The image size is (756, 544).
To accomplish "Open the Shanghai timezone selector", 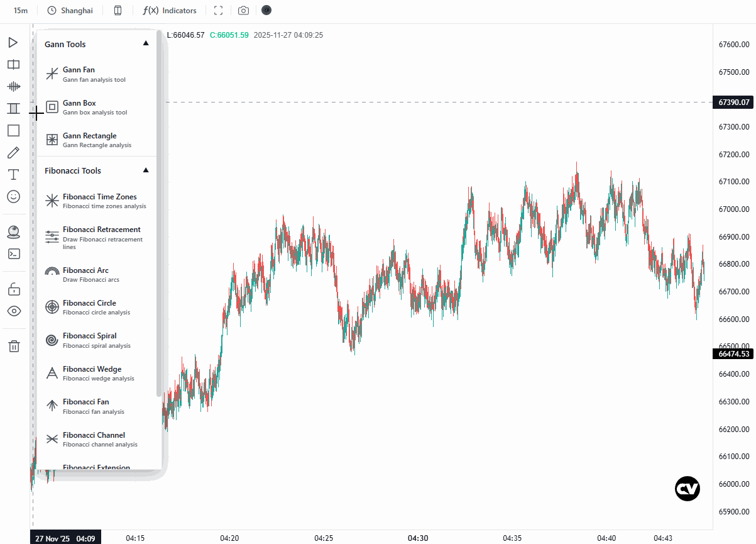I will tap(70, 11).
